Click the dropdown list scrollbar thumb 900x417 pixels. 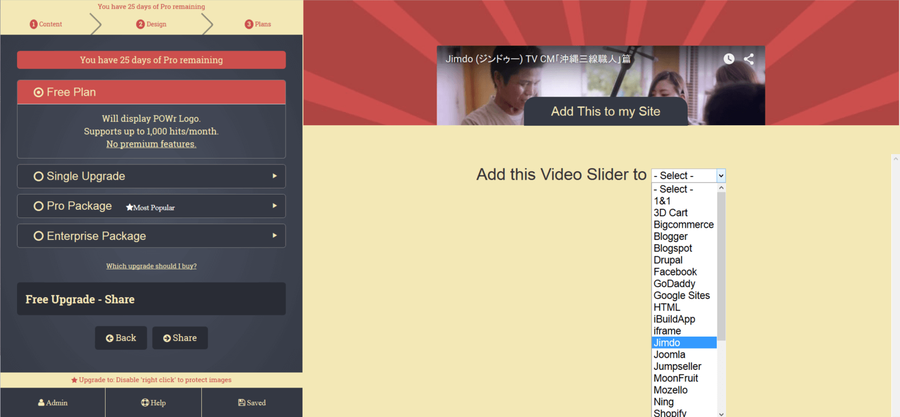[721, 267]
